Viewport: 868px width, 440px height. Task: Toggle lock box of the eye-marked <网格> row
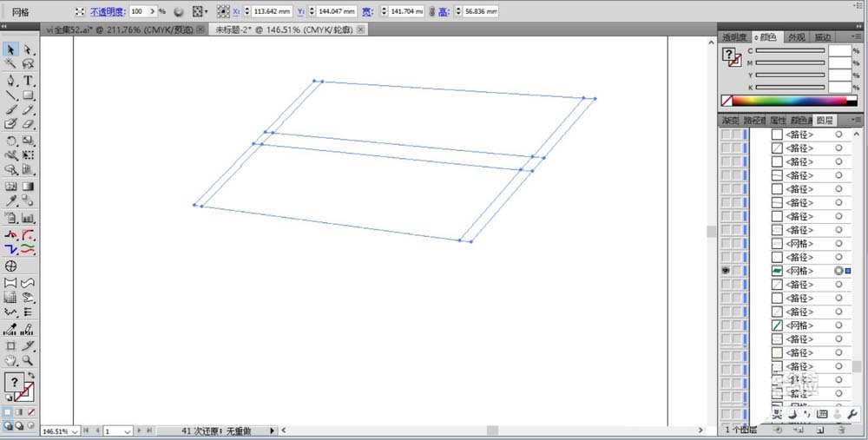[x=736, y=271]
